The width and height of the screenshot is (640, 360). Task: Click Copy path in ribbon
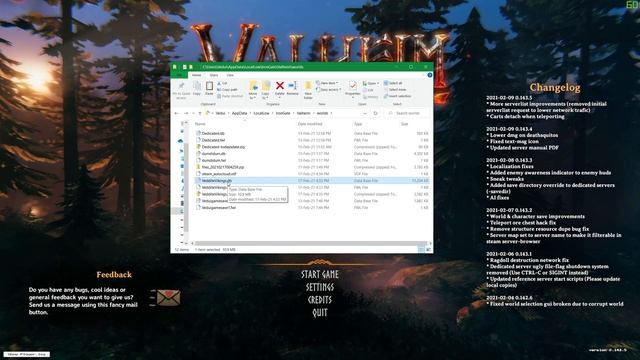(227, 89)
